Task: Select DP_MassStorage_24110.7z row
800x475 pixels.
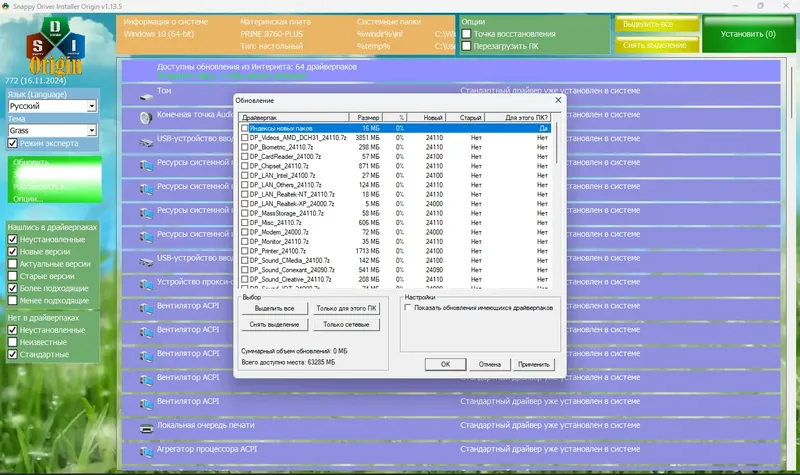Action: tap(395, 213)
